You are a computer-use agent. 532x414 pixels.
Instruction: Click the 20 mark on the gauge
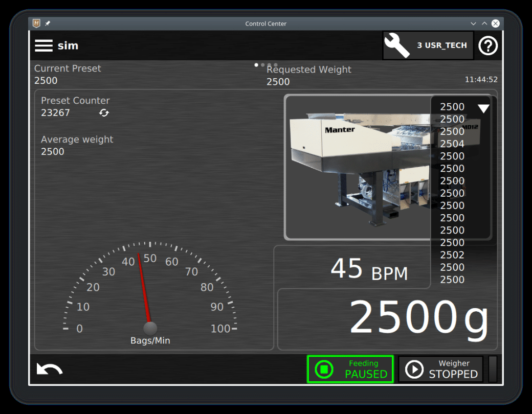click(x=93, y=288)
